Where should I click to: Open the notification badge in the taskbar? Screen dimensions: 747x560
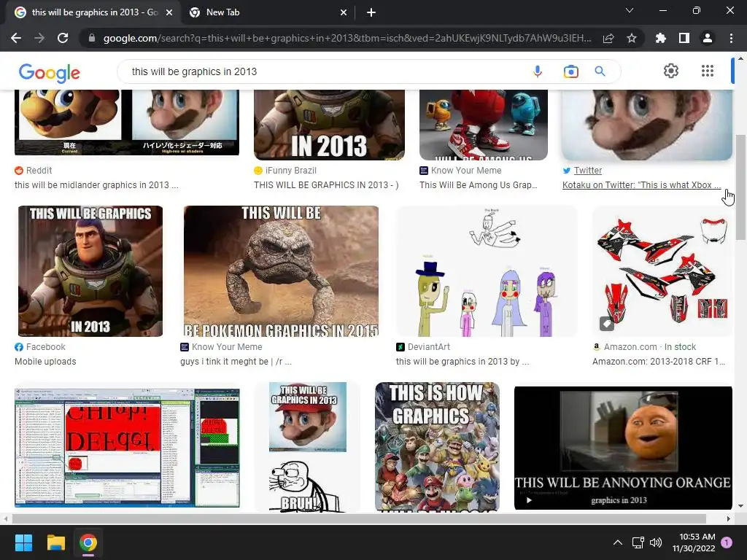tap(727, 542)
